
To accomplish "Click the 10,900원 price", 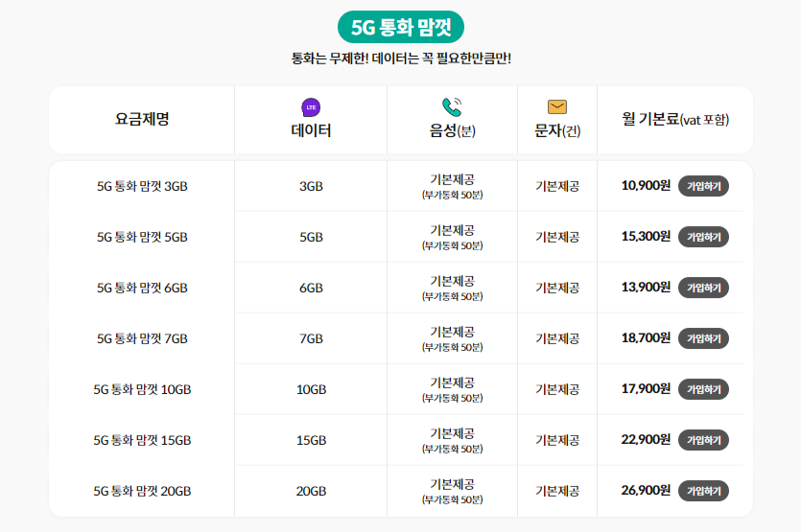I will click(646, 185).
